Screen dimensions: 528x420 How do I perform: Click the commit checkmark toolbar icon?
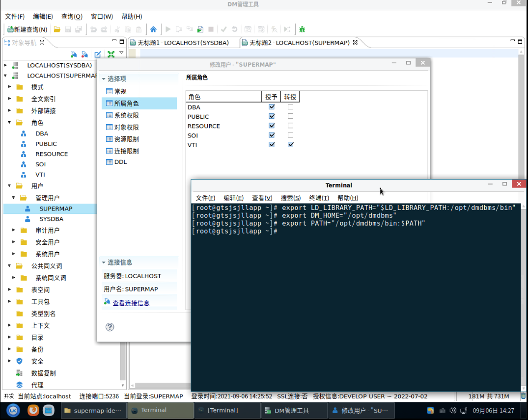223,29
